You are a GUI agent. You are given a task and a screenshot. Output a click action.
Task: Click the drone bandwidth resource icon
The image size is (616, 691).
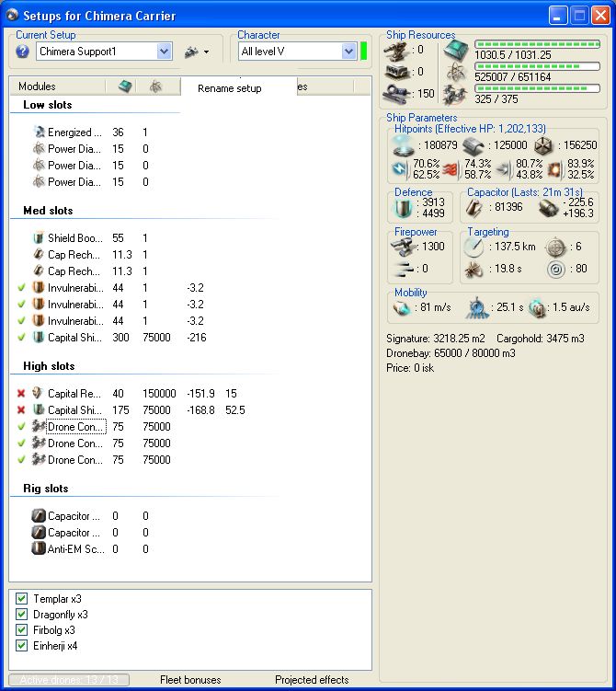455,94
